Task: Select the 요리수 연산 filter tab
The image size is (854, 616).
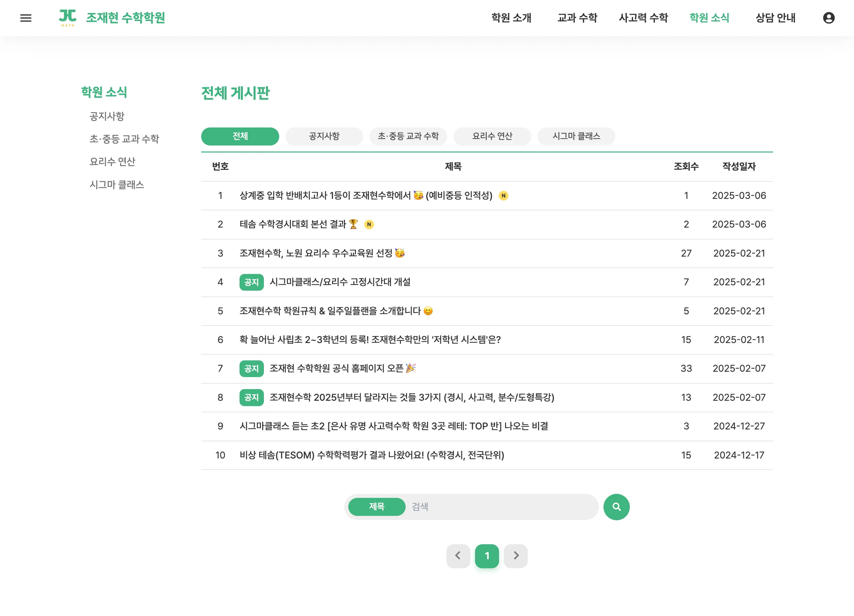Action: tap(492, 136)
